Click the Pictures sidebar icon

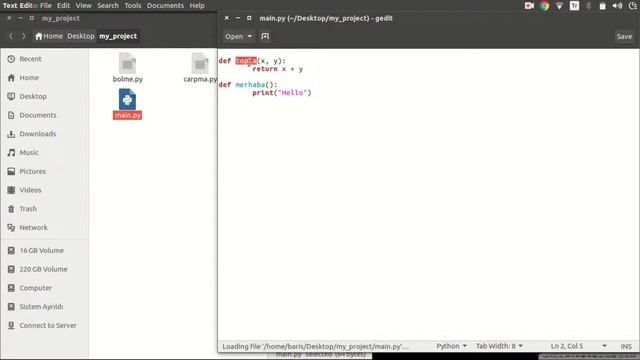pos(11,171)
